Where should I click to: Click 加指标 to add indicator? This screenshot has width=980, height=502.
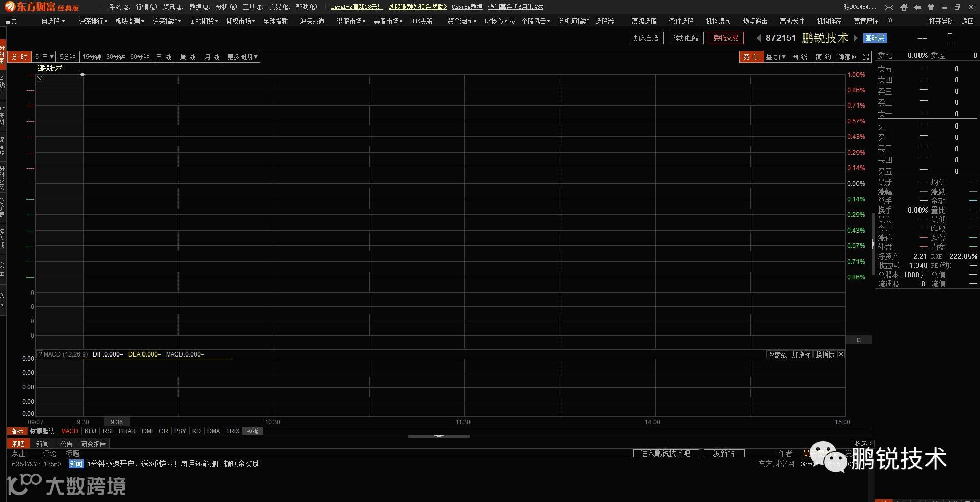(801, 354)
